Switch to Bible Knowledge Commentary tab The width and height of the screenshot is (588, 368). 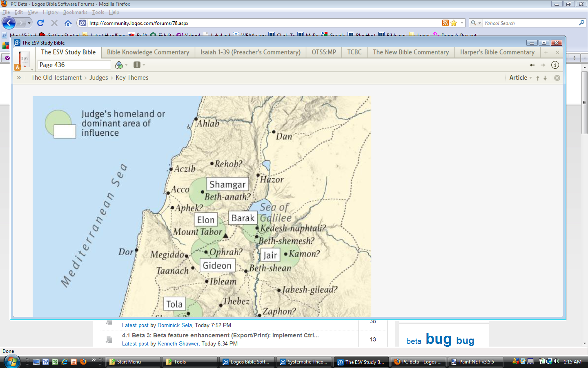[x=148, y=52]
